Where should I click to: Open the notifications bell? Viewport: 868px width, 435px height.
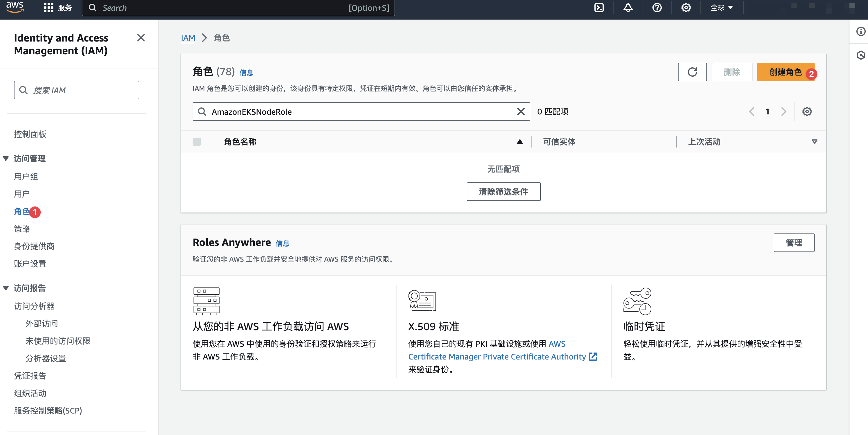pos(628,8)
